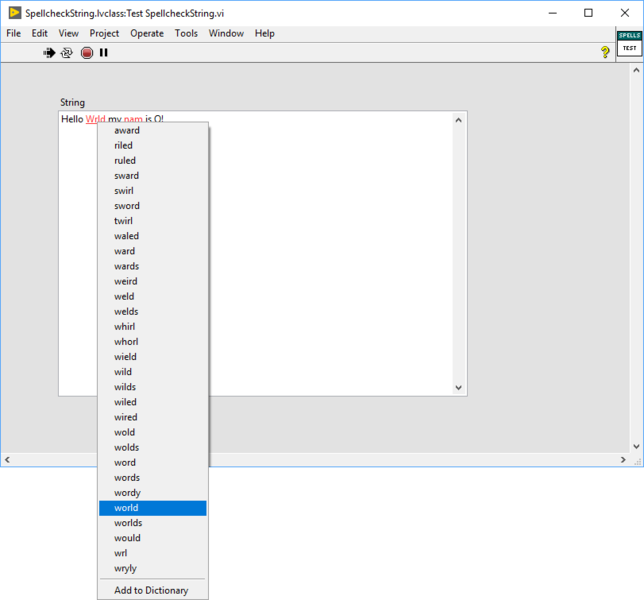The height and width of the screenshot is (600, 644).
Task: Choose the suggestion "whirl"
Action: click(x=152, y=327)
